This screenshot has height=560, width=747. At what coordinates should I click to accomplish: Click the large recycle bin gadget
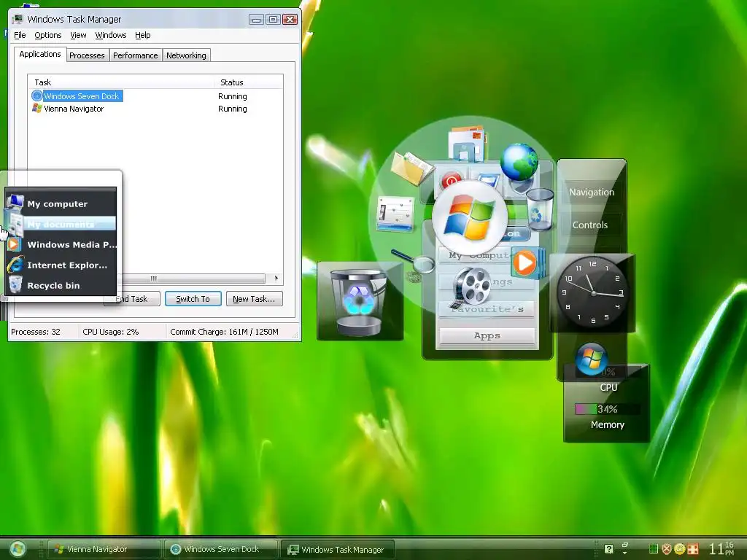360,301
